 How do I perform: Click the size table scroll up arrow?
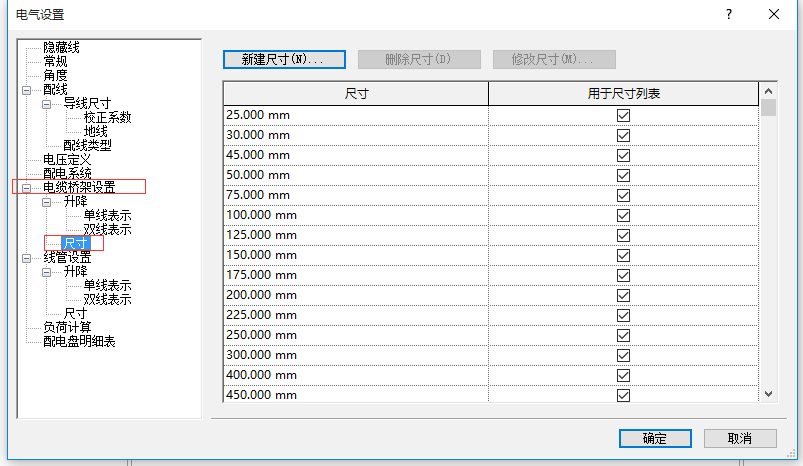(768, 91)
